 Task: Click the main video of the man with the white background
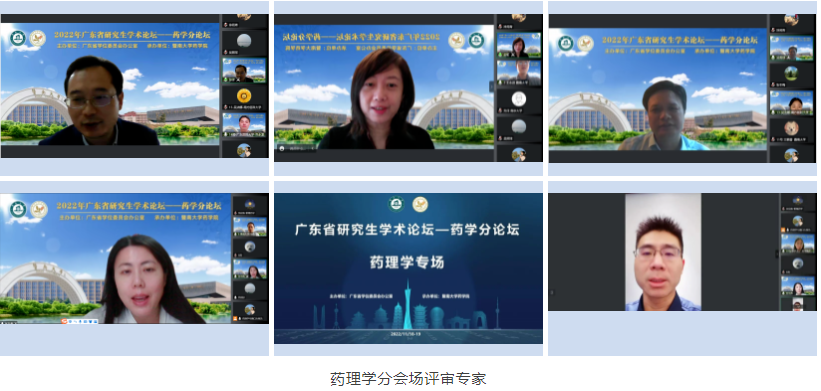tap(663, 252)
